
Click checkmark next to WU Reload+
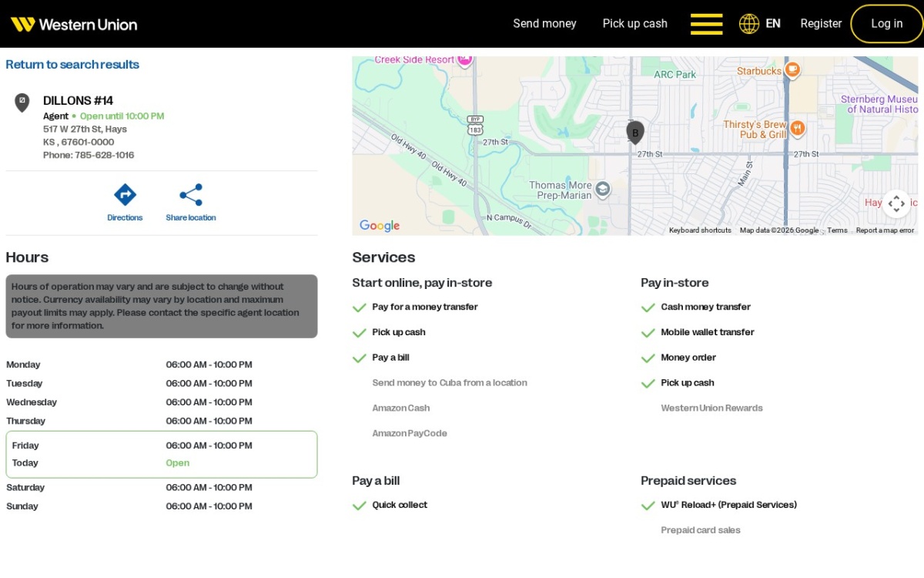[x=648, y=506]
